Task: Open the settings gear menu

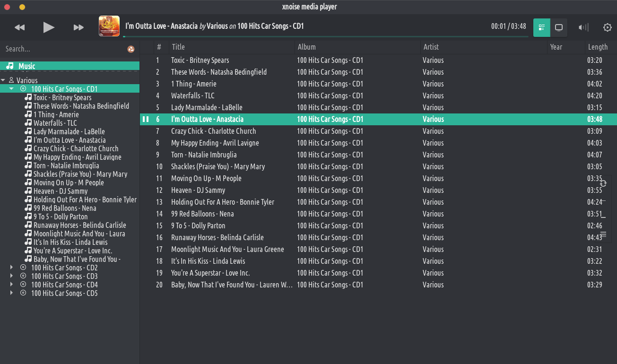Action: coord(608,27)
